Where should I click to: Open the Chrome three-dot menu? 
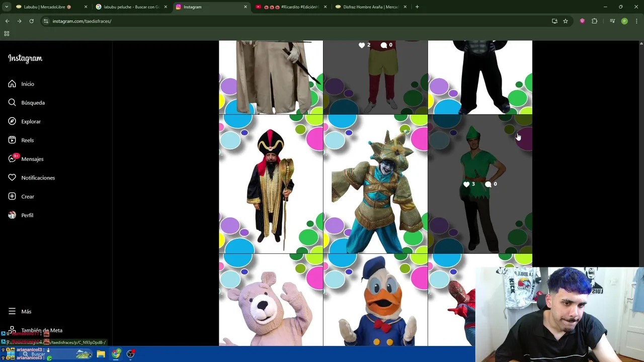637,21
